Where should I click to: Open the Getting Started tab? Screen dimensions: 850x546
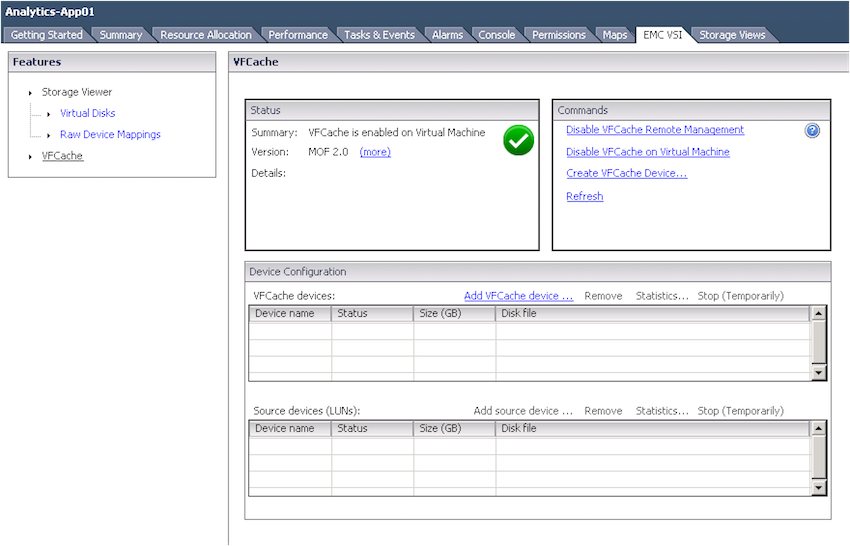click(47, 35)
